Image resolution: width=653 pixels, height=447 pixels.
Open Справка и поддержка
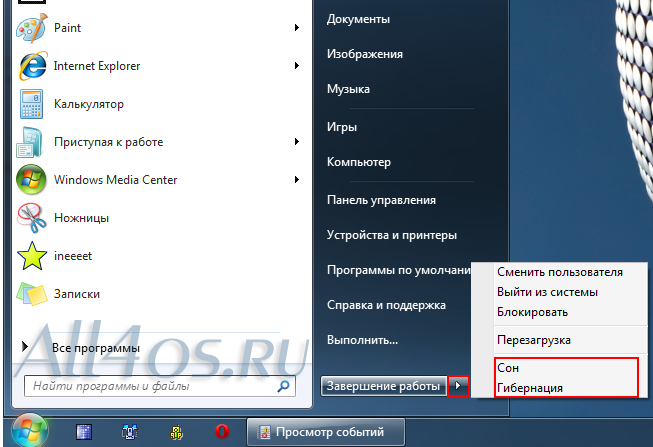point(386,305)
